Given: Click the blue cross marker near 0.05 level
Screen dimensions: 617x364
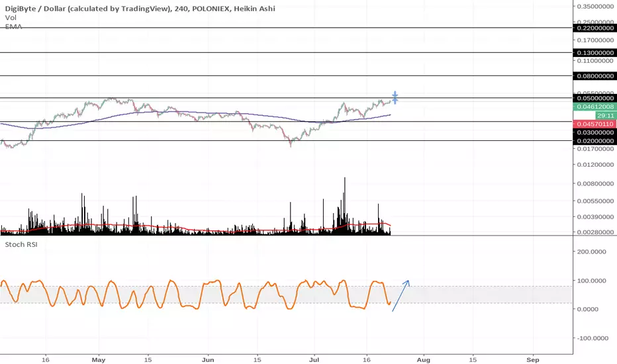Looking at the screenshot, I should click(x=395, y=97).
